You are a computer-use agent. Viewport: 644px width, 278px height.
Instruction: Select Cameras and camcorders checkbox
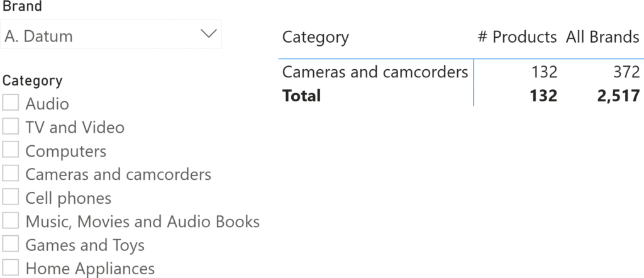(11, 174)
